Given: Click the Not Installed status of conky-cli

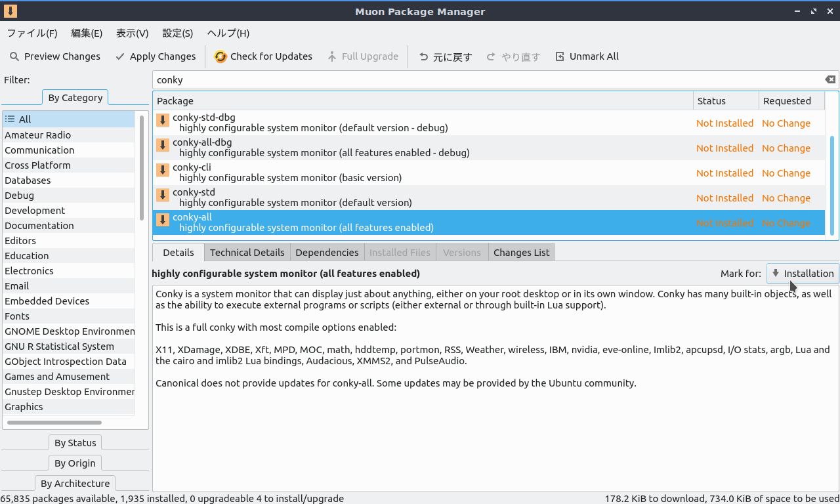Looking at the screenshot, I should tap(724, 173).
